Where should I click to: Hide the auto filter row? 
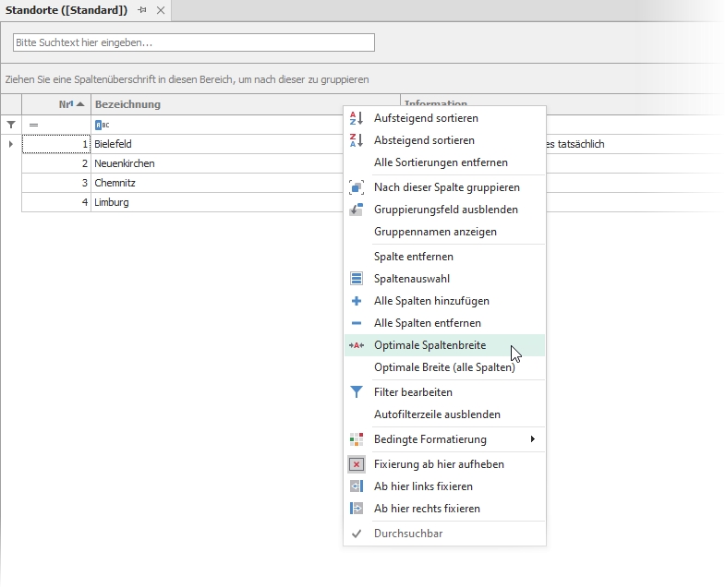pyautogui.click(x=437, y=414)
